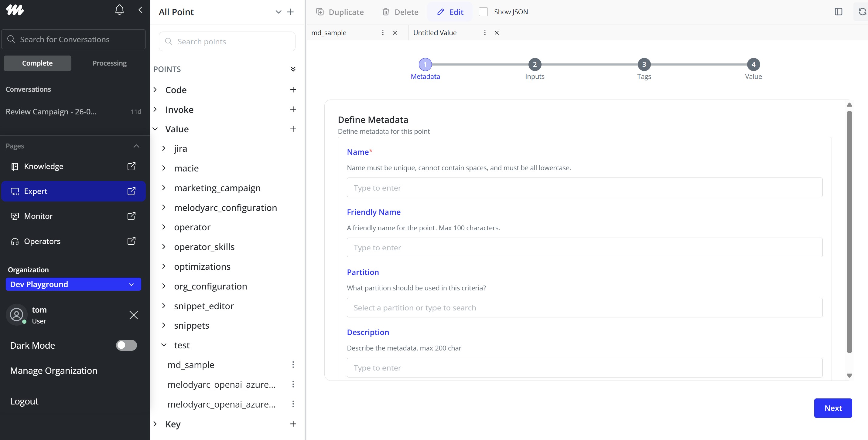868x440 pixels.
Task: Click plus icon to add Code point
Action: point(293,90)
